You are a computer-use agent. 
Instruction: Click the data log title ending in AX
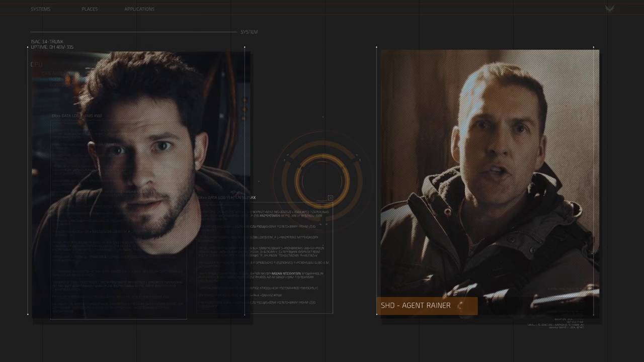point(227,198)
